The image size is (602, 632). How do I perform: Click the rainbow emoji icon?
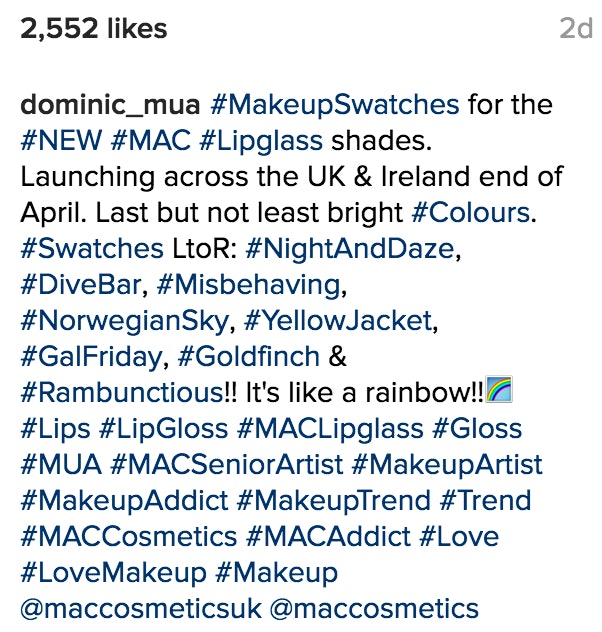pos(499,389)
